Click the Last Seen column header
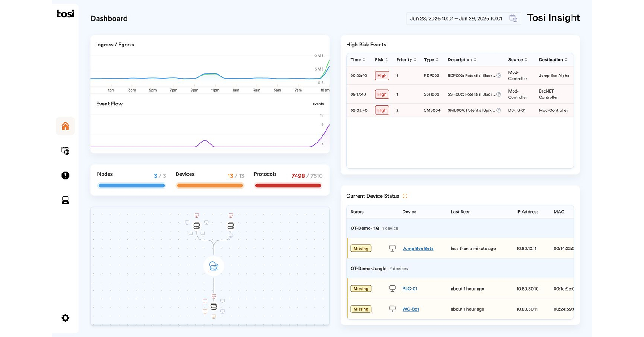 pos(461,211)
